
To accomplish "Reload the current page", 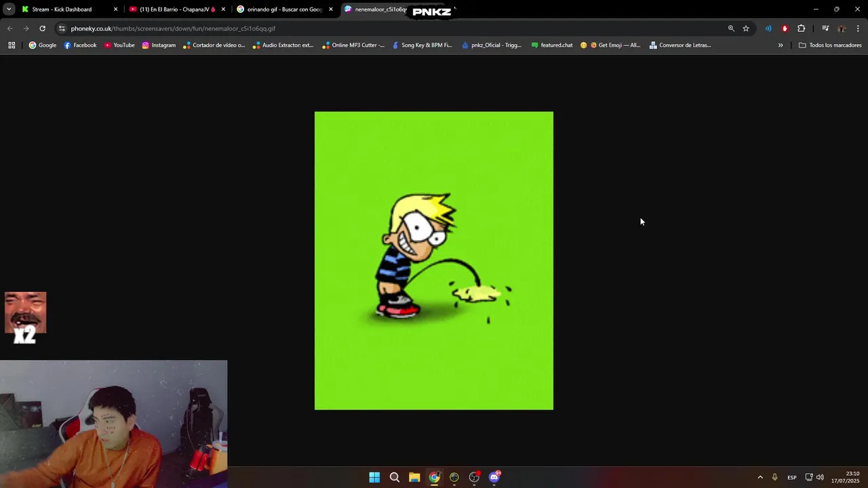I will point(42,28).
